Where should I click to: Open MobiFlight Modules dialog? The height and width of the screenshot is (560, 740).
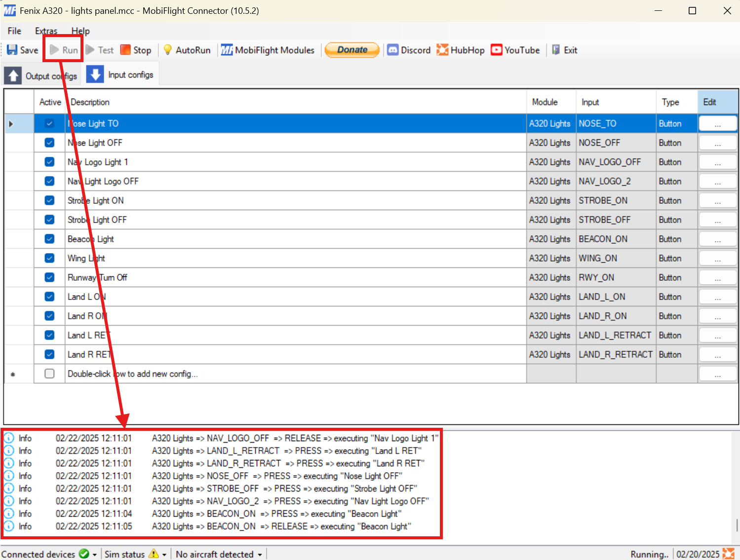[268, 50]
